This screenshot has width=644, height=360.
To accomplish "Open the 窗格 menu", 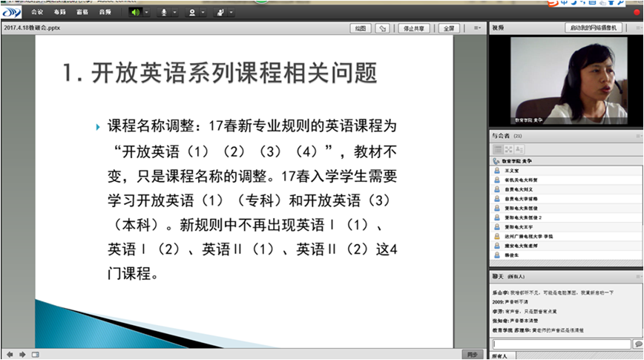I will pyautogui.click(x=82, y=13).
